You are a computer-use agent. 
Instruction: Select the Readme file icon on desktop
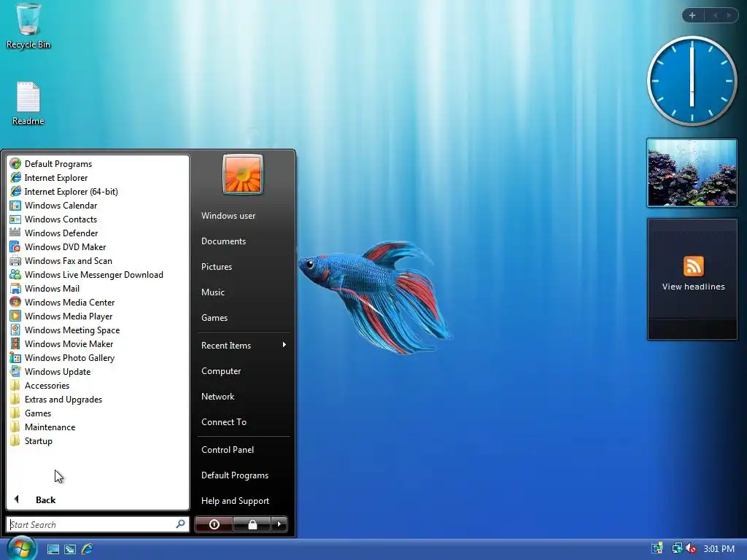click(x=28, y=104)
